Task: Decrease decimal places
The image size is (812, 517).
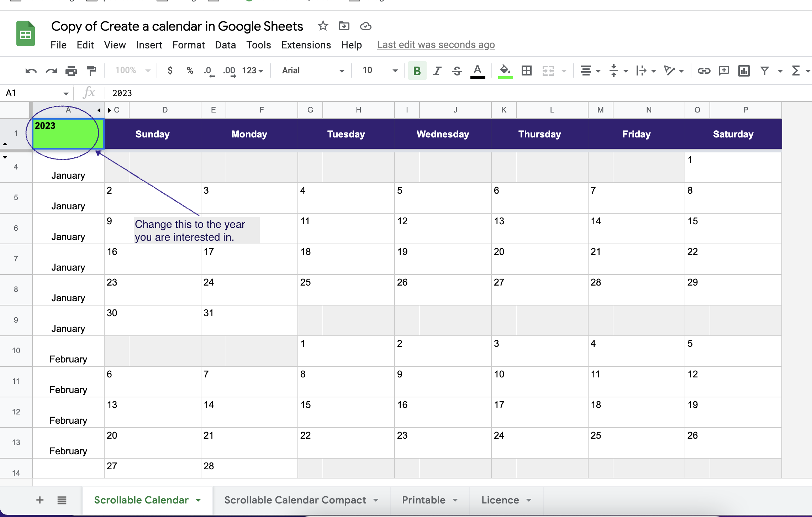Action: pos(209,71)
